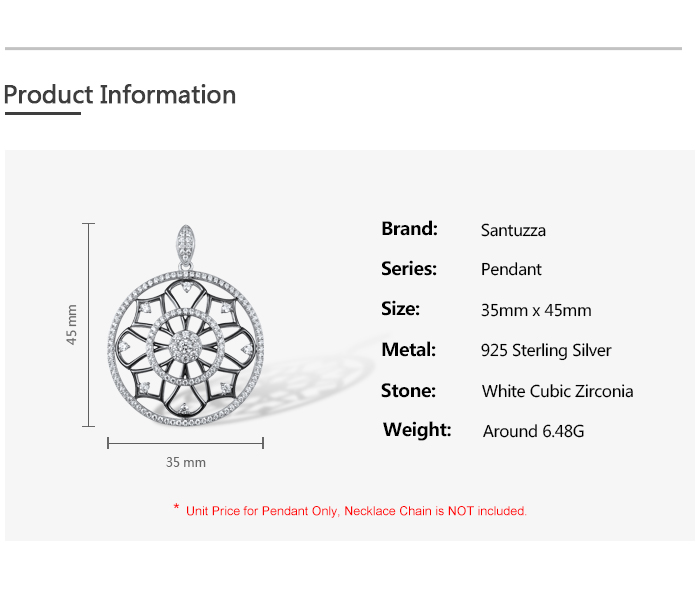The width and height of the screenshot is (700, 589).
Task: Select the Series label
Action: tap(409, 269)
